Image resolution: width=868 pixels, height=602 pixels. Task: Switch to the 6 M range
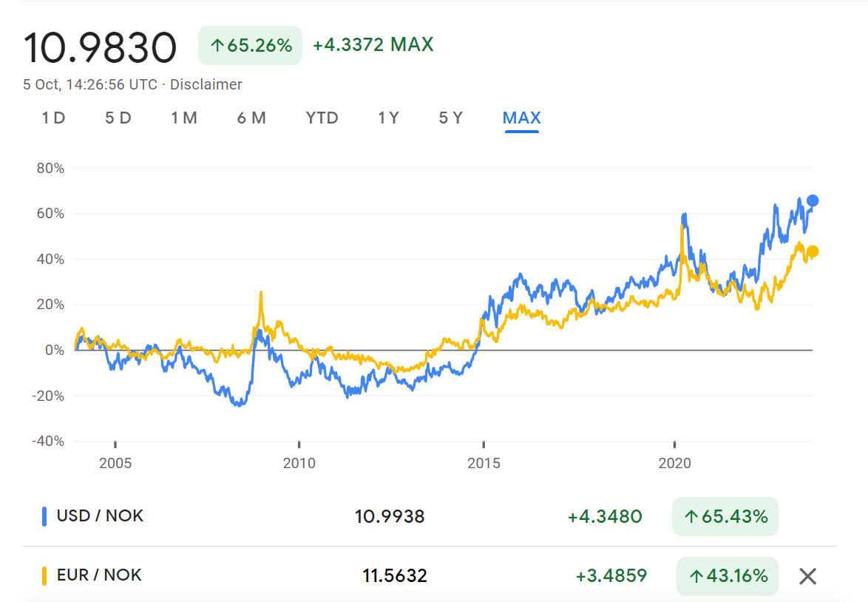tap(251, 118)
